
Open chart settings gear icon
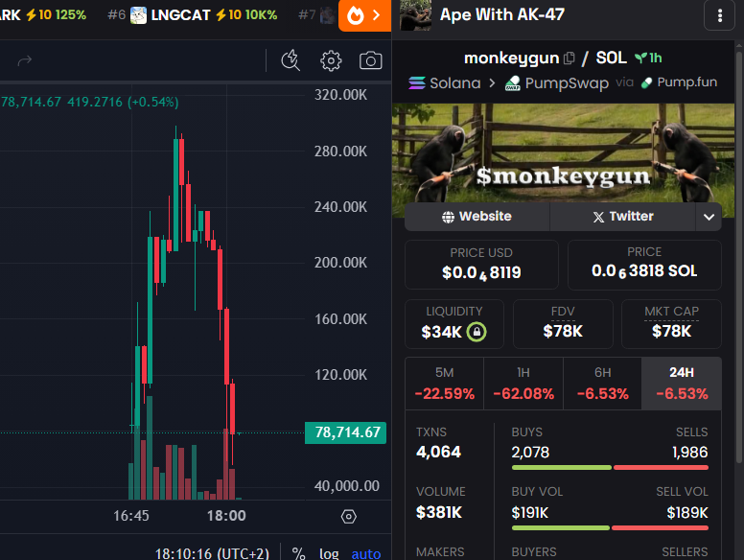point(331,60)
